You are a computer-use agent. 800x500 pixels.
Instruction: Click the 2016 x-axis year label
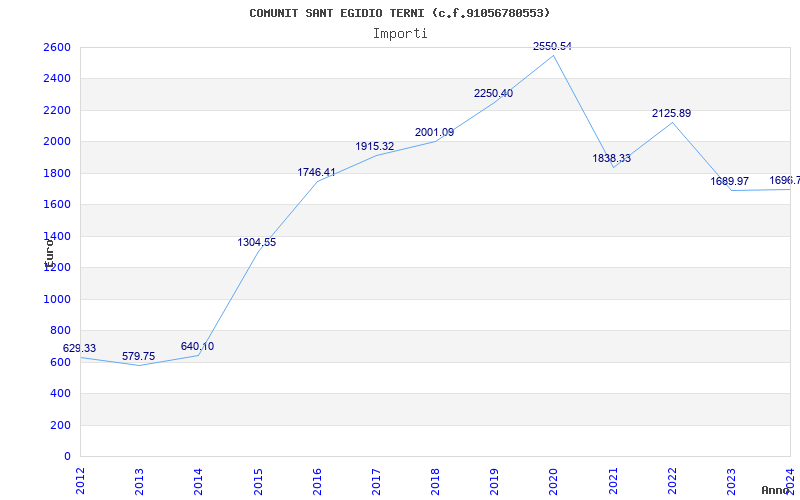pyautogui.click(x=317, y=481)
